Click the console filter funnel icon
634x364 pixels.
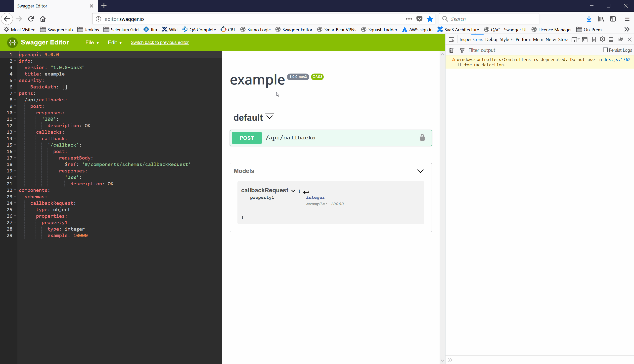462,50
